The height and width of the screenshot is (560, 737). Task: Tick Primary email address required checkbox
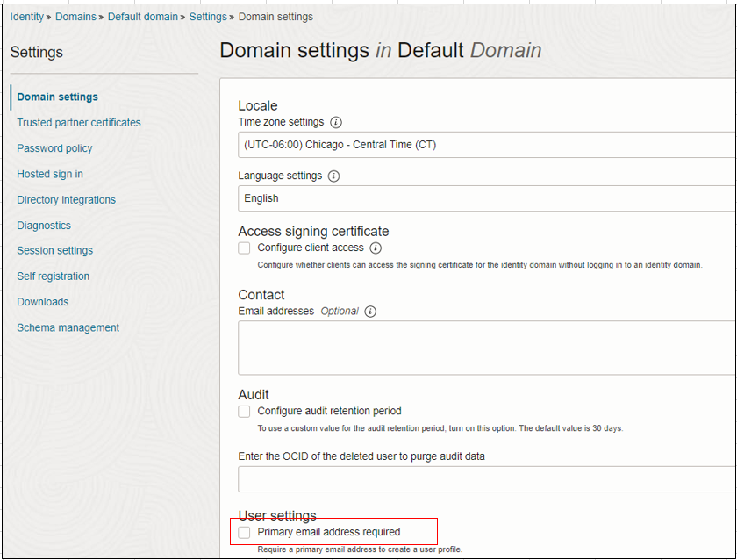click(x=244, y=532)
